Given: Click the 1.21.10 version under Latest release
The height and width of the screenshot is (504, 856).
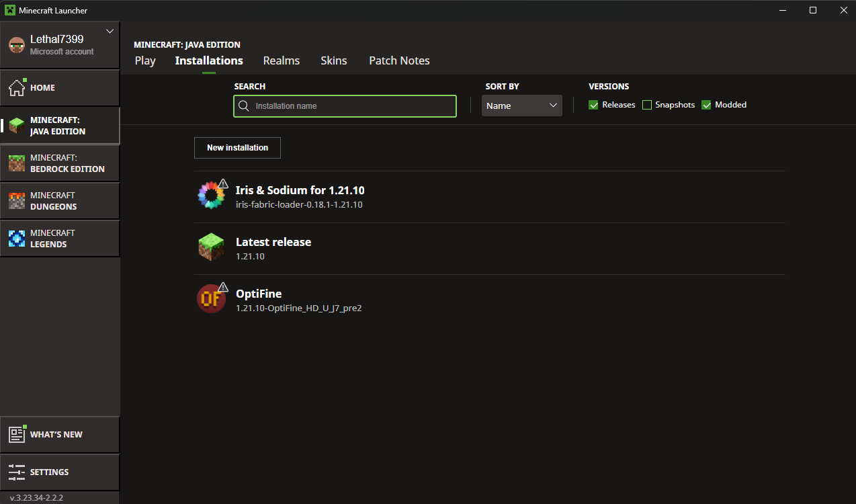Looking at the screenshot, I should click(250, 256).
